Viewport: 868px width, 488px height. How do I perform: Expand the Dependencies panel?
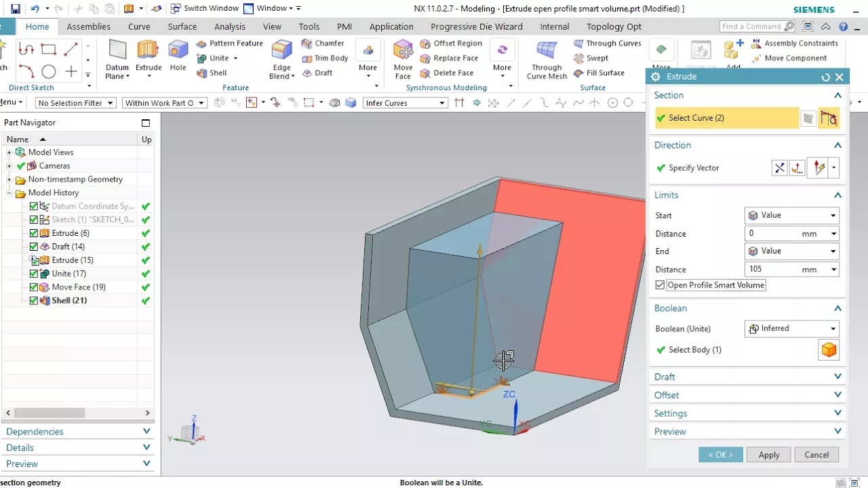pyautogui.click(x=78, y=432)
